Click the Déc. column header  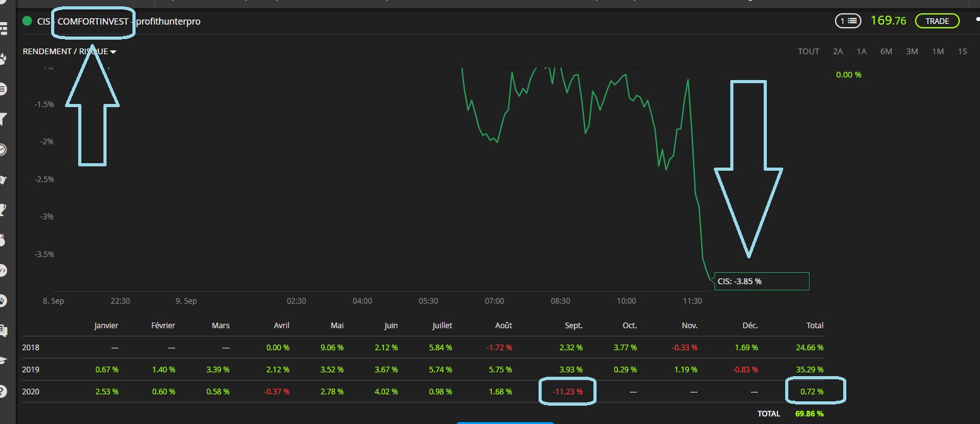[x=750, y=326]
